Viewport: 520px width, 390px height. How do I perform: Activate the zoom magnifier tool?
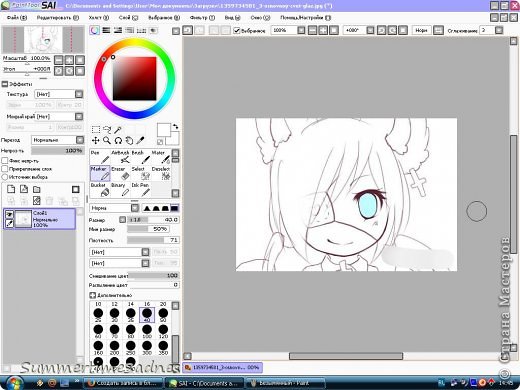coord(107,140)
